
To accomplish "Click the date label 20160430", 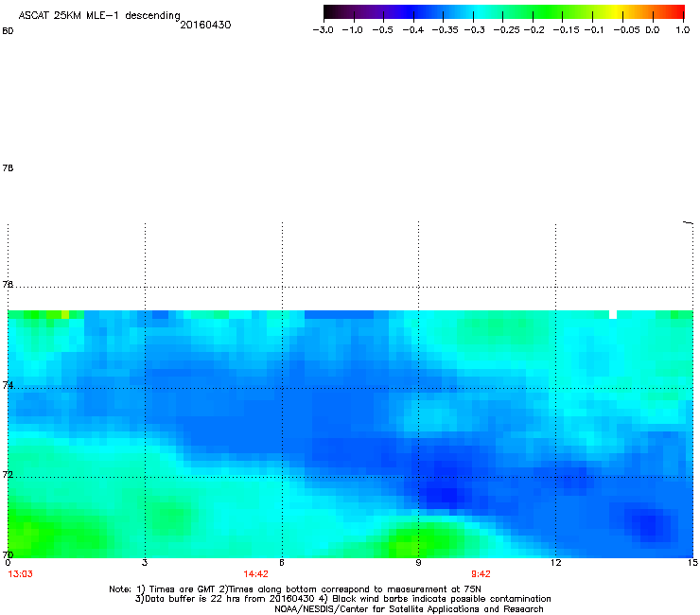I will coord(205,25).
